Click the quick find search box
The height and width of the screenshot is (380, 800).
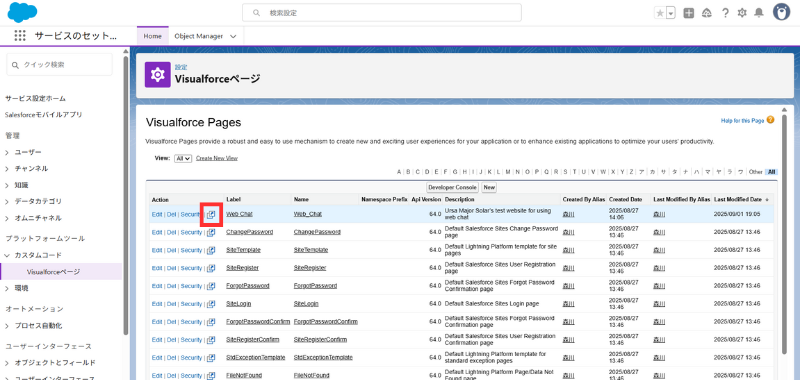tap(59, 65)
